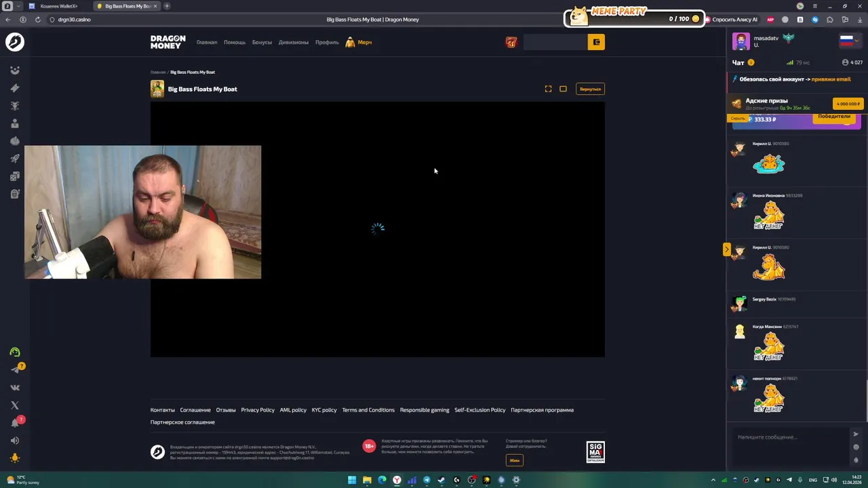The height and width of the screenshot is (488, 868).
Task: Click the Dragon Money header logo
Action: tap(167, 42)
